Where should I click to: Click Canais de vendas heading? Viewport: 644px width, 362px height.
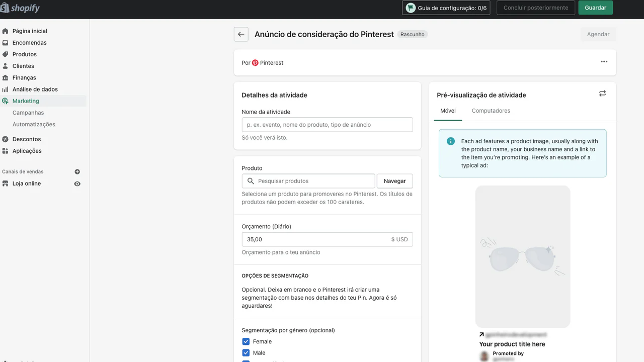pyautogui.click(x=23, y=172)
